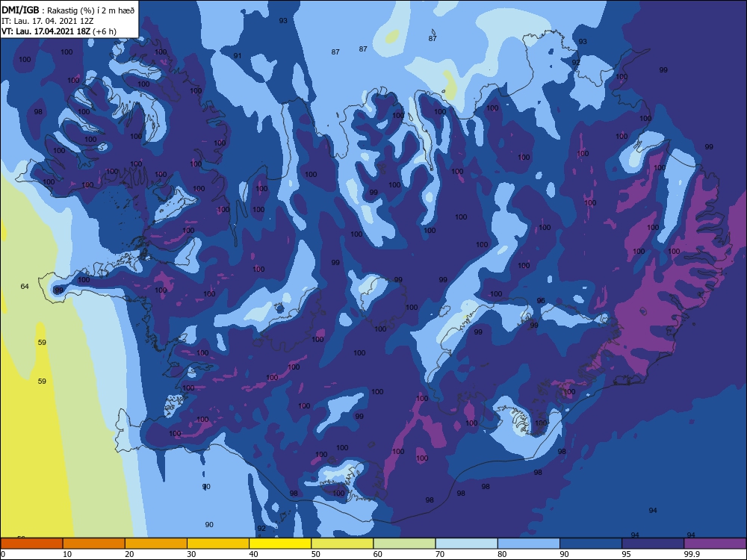Select the 20–30 legend color swatch
This screenshot has width=747, height=560.
coord(156,544)
